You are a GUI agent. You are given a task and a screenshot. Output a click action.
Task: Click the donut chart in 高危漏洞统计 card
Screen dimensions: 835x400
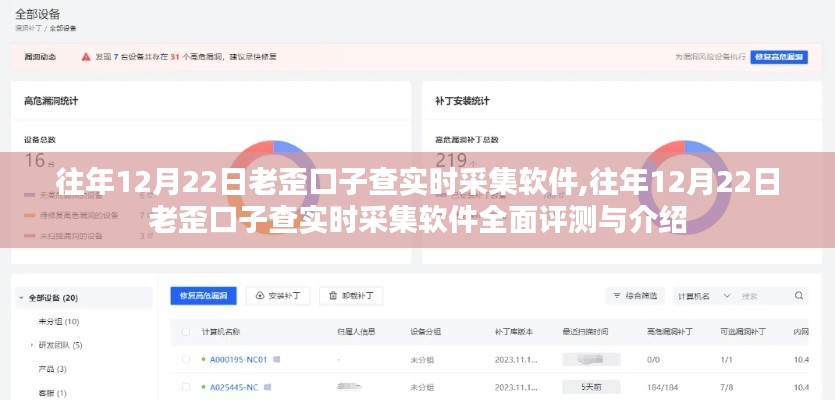tap(275, 165)
